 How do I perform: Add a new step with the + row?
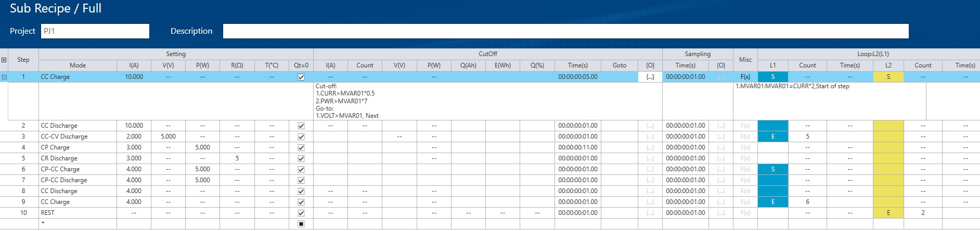click(x=43, y=223)
